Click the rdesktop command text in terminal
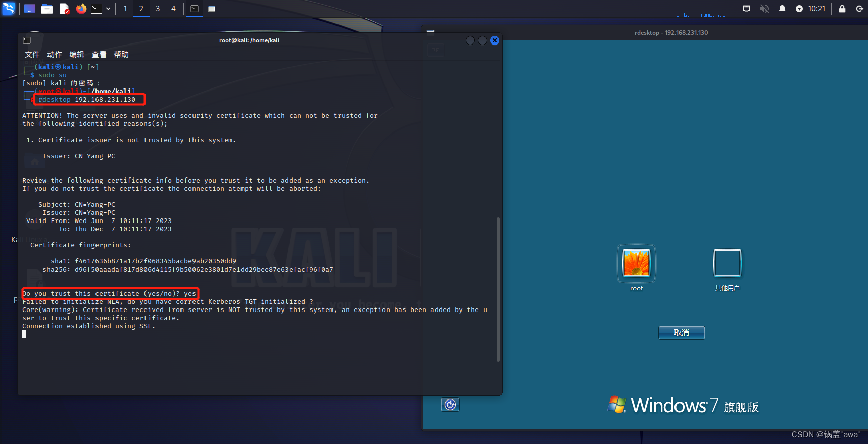 (87, 100)
